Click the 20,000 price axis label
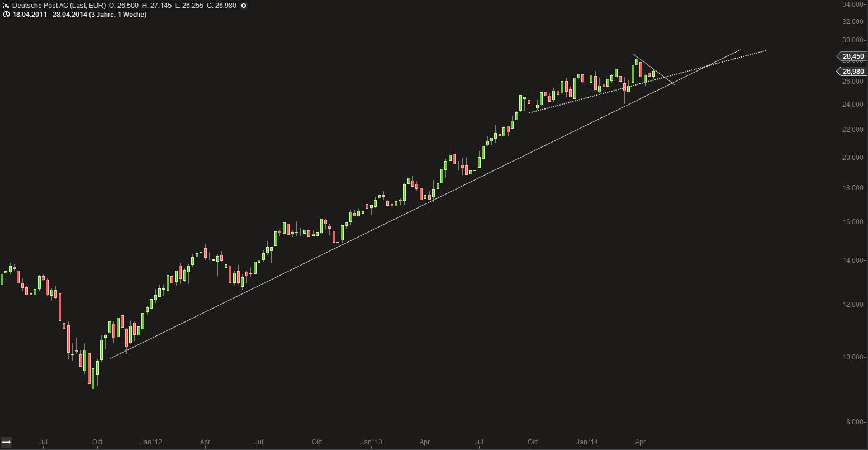This screenshot has width=868, height=450. point(853,158)
